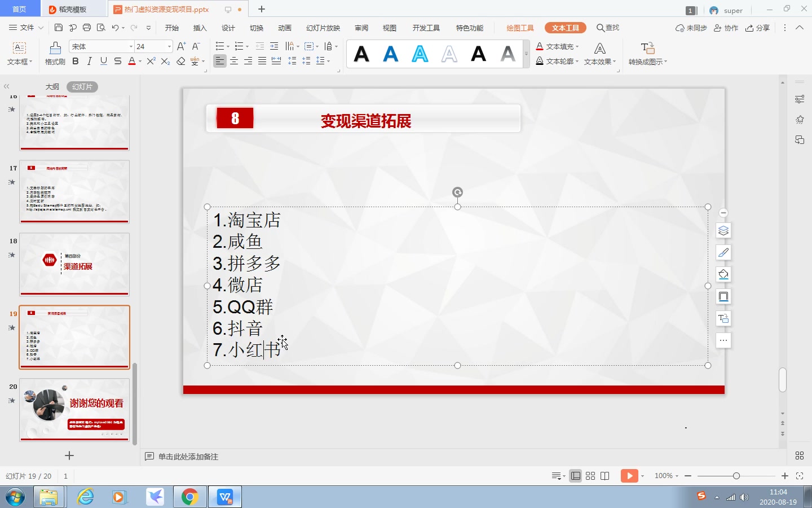Click the Print icon

point(87,28)
